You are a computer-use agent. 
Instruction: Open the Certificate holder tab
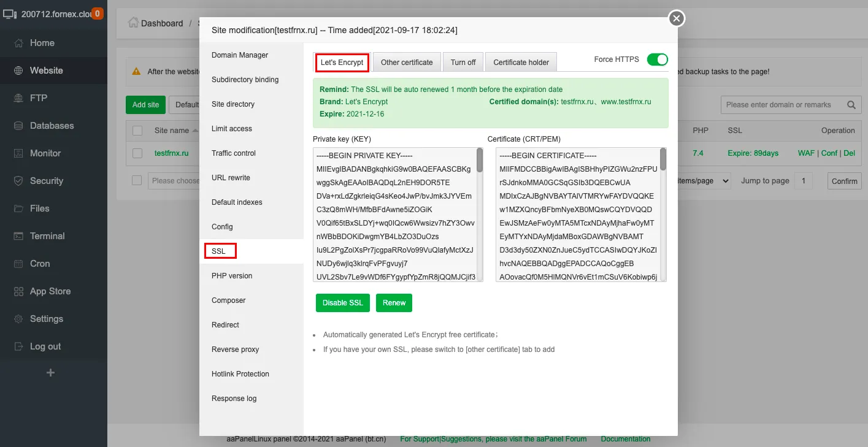[x=521, y=63]
